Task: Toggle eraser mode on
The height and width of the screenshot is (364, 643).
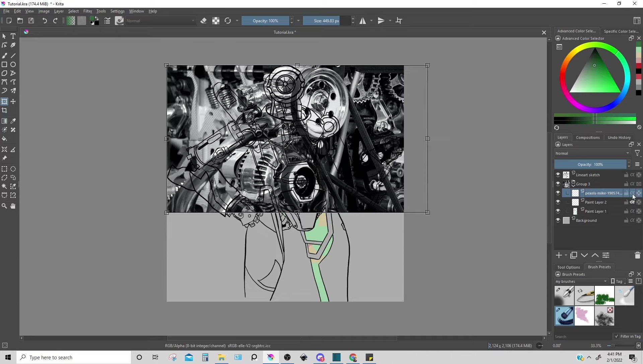Action: pyautogui.click(x=203, y=21)
